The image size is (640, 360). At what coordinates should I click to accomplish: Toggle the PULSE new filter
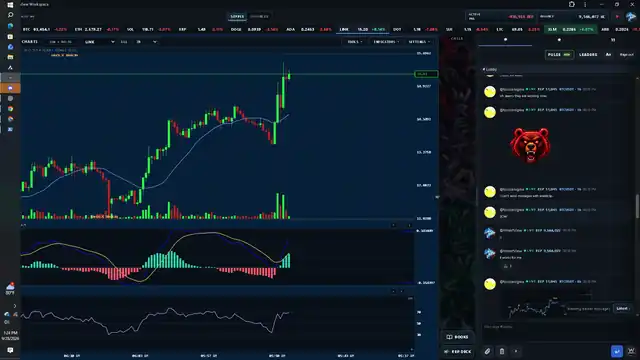[559, 55]
